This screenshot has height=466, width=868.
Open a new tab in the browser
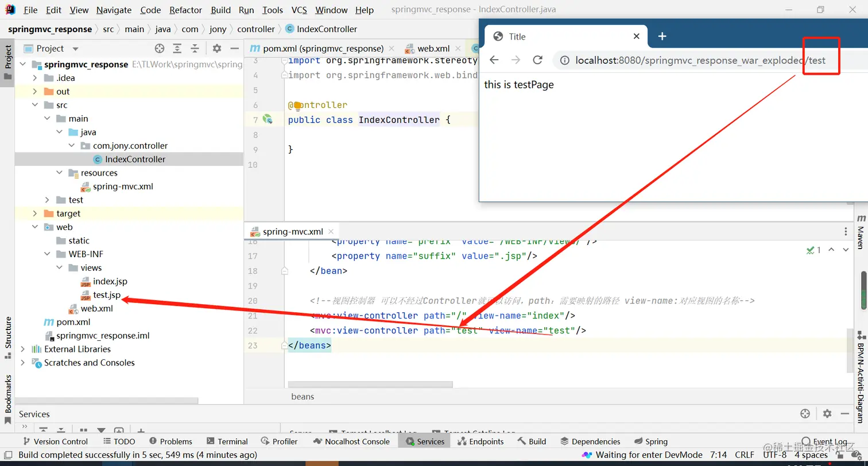662,36
